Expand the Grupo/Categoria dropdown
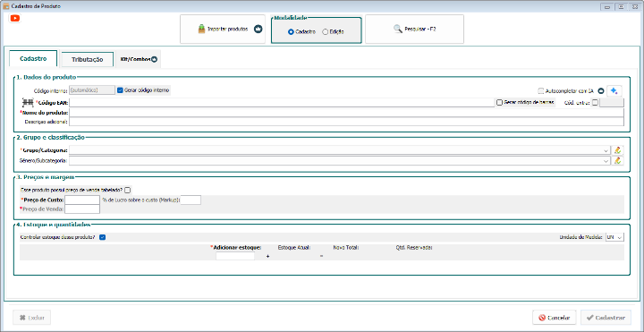Image resolution: width=644 pixels, height=332 pixels. point(606,150)
